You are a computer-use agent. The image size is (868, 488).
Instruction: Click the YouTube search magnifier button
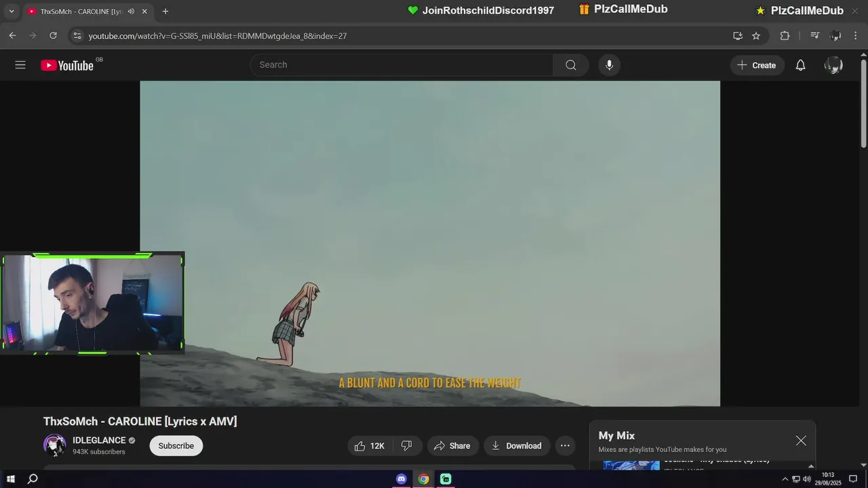pyautogui.click(x=571, y=65)
